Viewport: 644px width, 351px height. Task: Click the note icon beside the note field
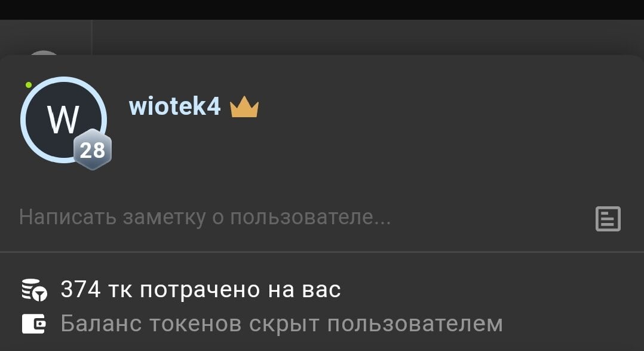pyautogui.click(x=608, y=219)
